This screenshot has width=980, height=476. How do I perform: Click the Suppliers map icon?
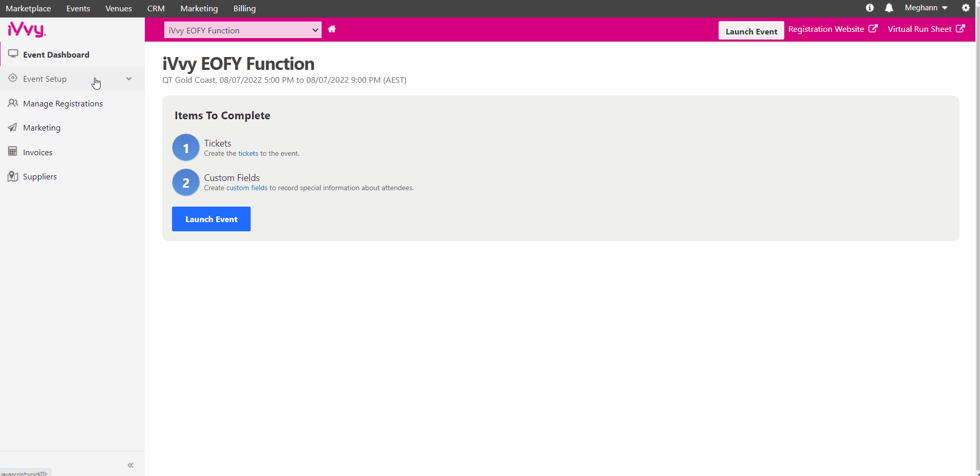(x=13, y=176)
